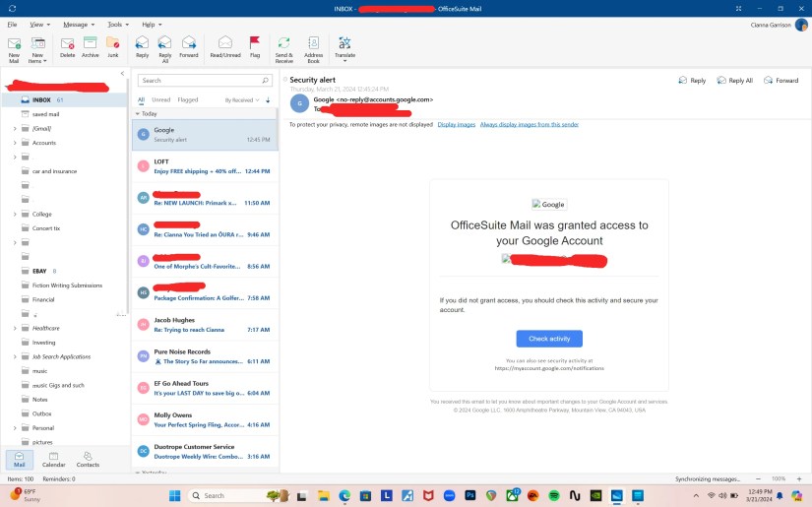Screen dimensions: 812x507
Task: Expand the [Gmail] folder
Action: coord(15,128)
